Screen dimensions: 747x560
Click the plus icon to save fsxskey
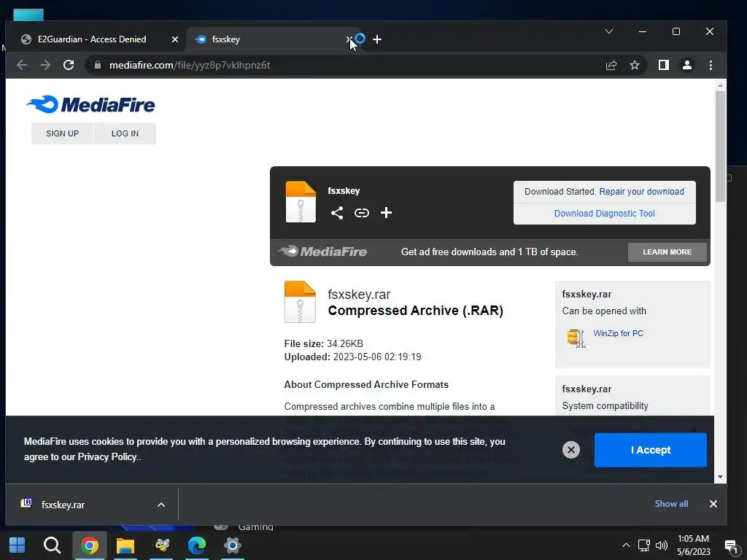386,212
